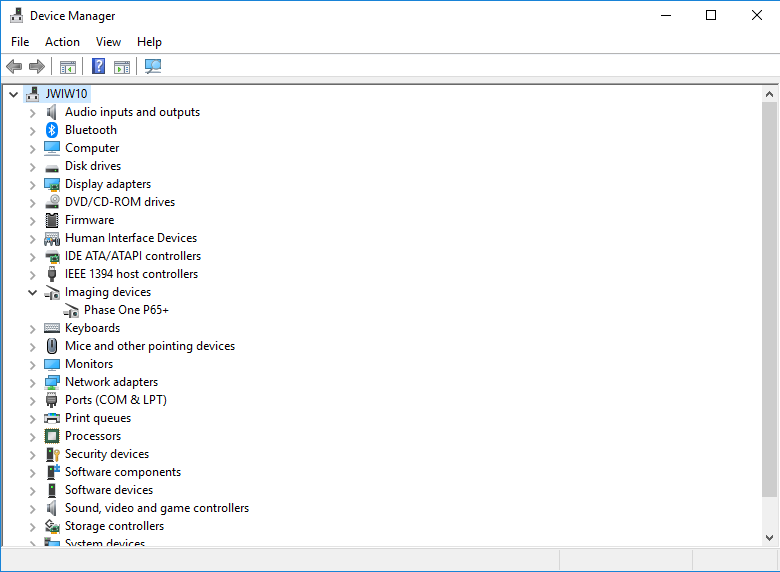Collapse the Imaging devices category
The height and width of the screenshot is (572, 780).
tap(32, 292)
